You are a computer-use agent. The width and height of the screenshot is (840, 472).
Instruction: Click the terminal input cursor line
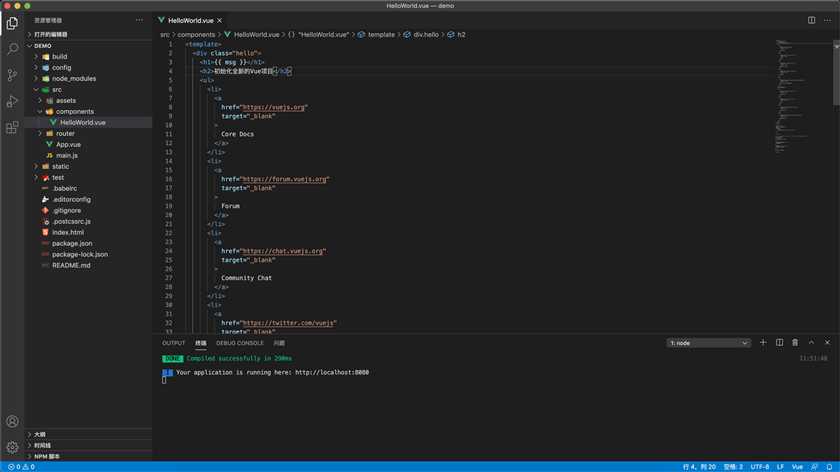(x=164, y=380)
